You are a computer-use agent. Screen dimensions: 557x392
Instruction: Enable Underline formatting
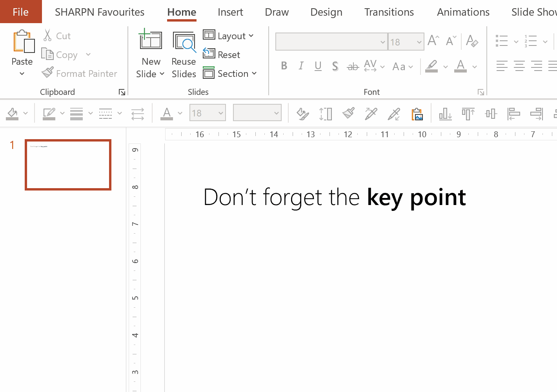click(x=318, y=65)
